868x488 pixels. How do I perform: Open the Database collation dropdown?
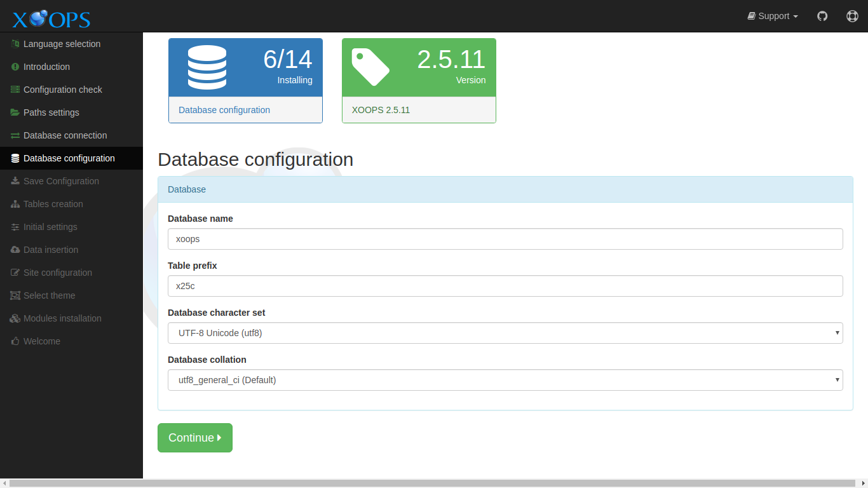(505, 379)
